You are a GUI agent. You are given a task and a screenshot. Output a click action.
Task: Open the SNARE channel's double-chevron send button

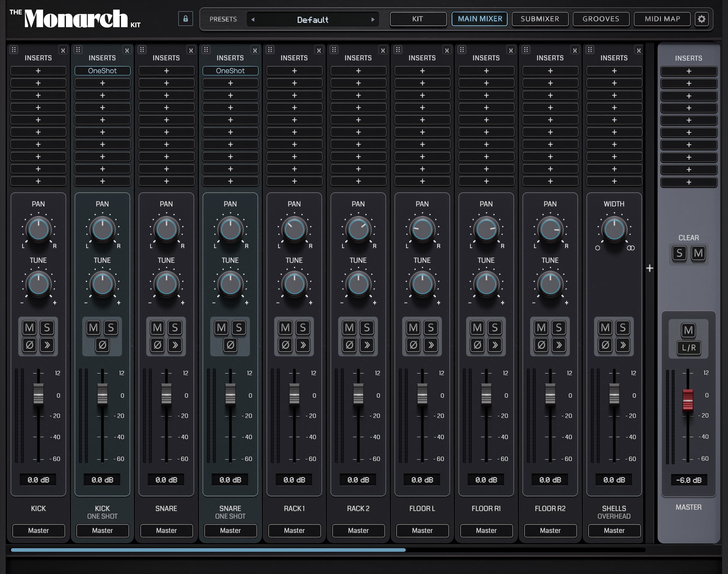(x=175, y=345)
